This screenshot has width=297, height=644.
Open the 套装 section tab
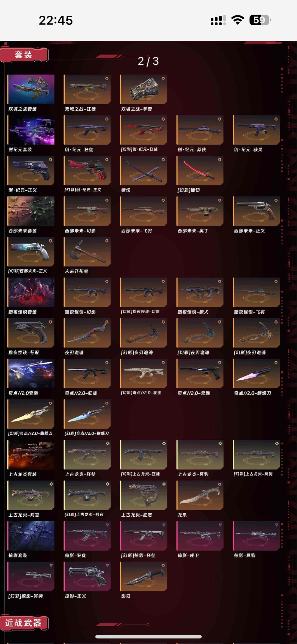point(24,55)
